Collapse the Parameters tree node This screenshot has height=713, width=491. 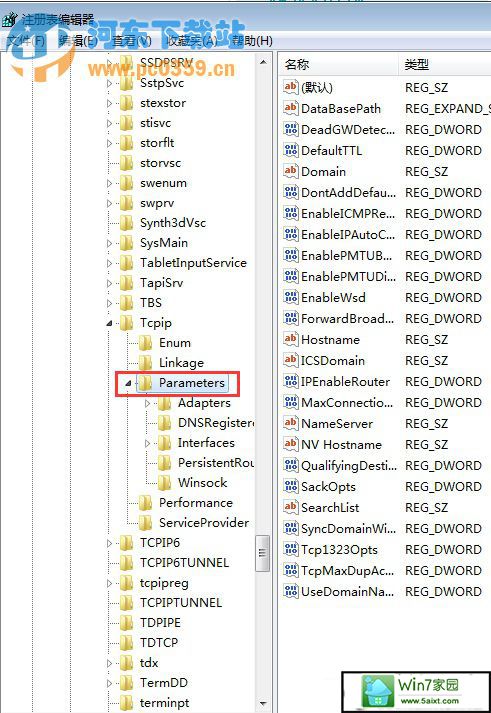(x=129, y=383)
